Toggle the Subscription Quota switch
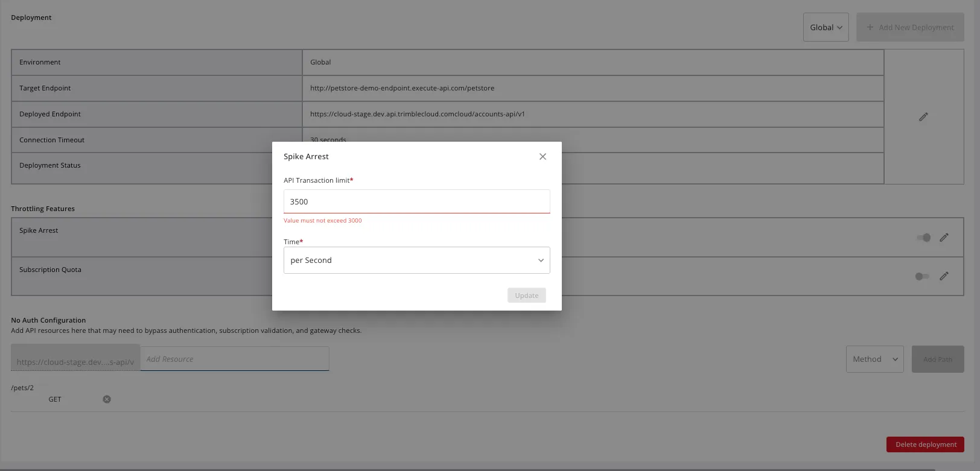This screenshot has height=471, width=980. [922, 276]
